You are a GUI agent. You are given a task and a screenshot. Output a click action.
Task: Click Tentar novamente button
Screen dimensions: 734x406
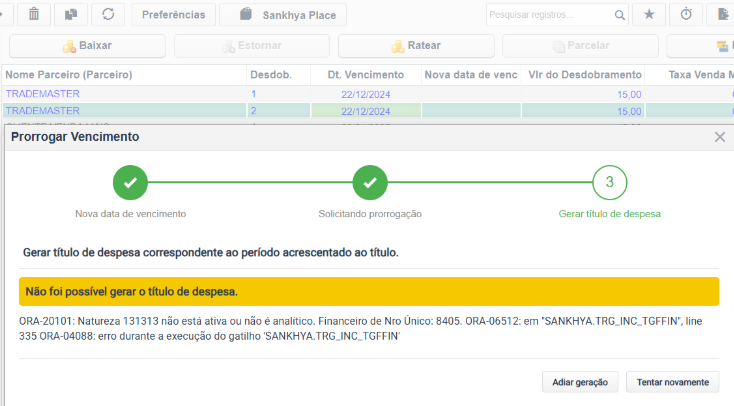(673, 382)
